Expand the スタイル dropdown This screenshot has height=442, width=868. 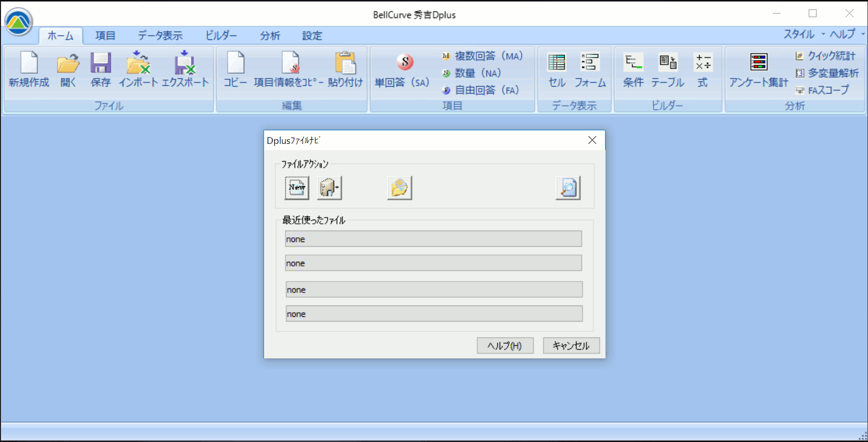coord(804,34)
